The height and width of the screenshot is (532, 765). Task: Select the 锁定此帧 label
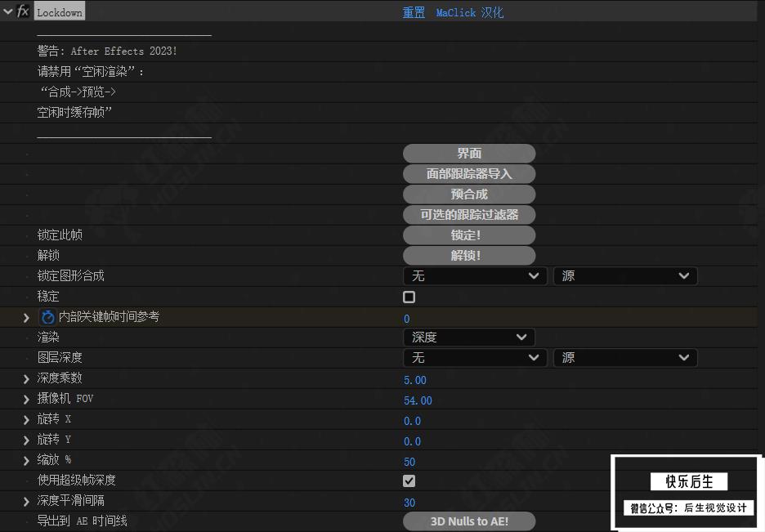point(60,235)
